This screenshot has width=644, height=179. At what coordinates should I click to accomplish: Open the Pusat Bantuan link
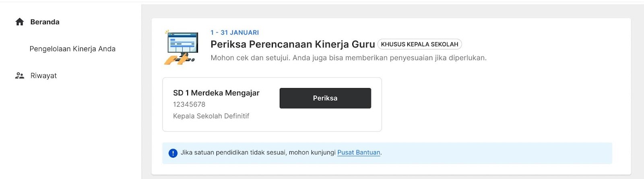(359, 152)
